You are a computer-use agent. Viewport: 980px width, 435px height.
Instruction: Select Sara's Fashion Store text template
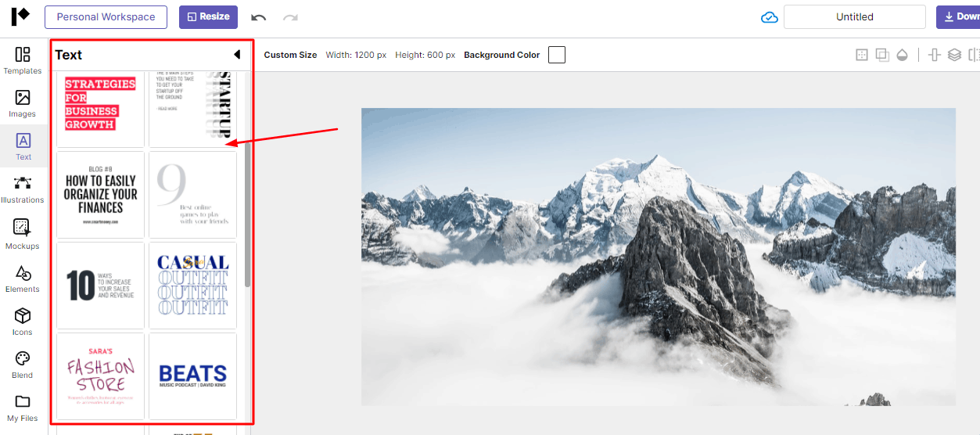[100, 376]
